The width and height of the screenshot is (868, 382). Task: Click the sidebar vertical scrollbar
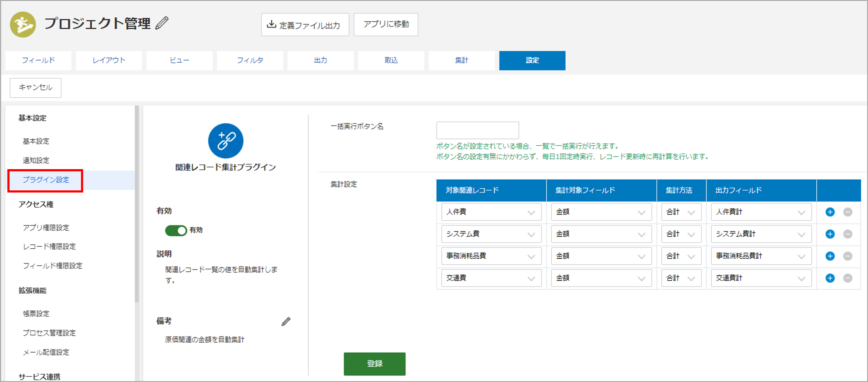(x=137, y=204)
